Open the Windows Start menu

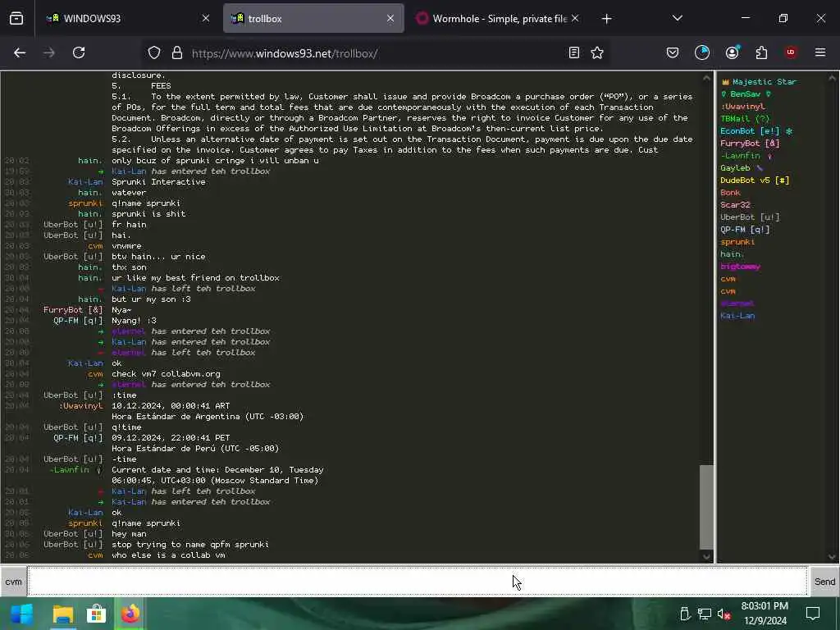click(x=21, y=614)
